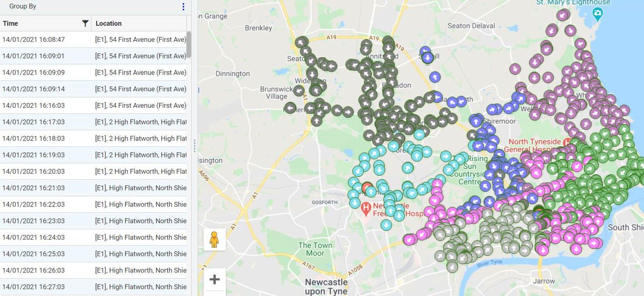Click the camera icon at St. Mary's Lighthouse
This screenshot has height=296, width=644.
pos(598,13)
